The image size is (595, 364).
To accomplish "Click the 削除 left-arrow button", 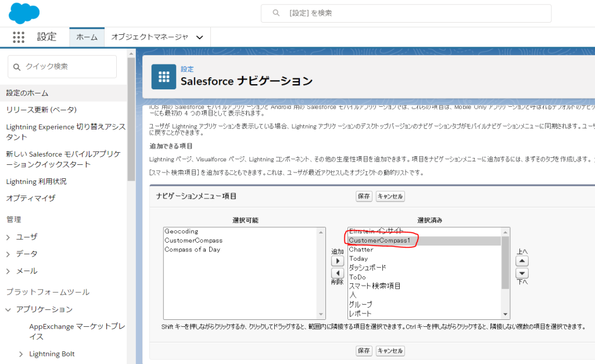I will tap(338, 273).
